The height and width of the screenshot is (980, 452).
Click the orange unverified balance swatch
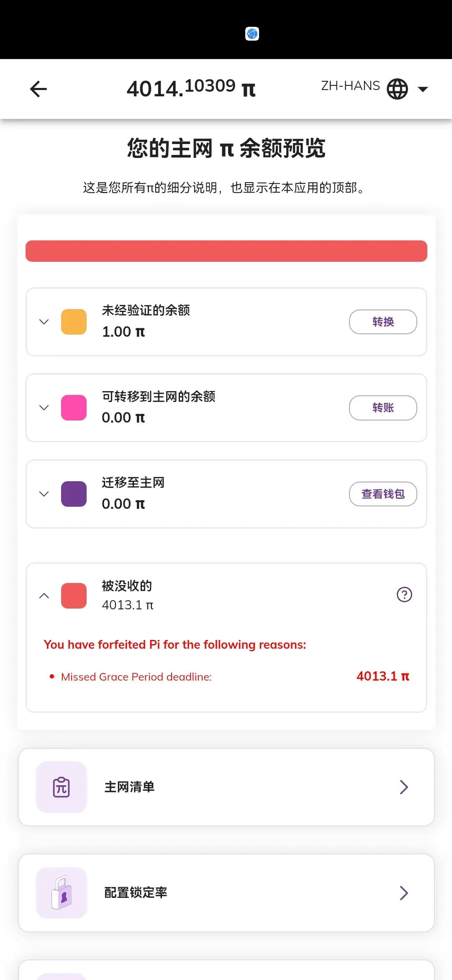pyautogui.click(x=74, y=322)
